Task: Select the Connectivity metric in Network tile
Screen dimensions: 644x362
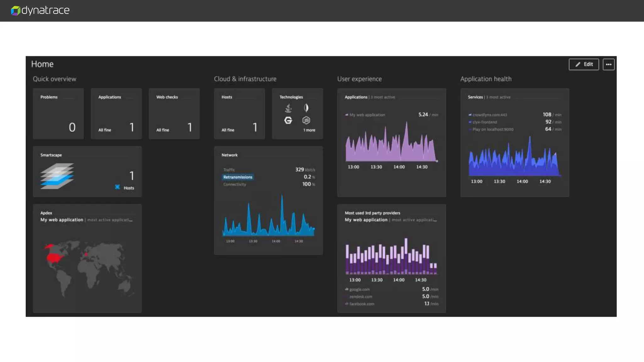Action: click(235, 184)
